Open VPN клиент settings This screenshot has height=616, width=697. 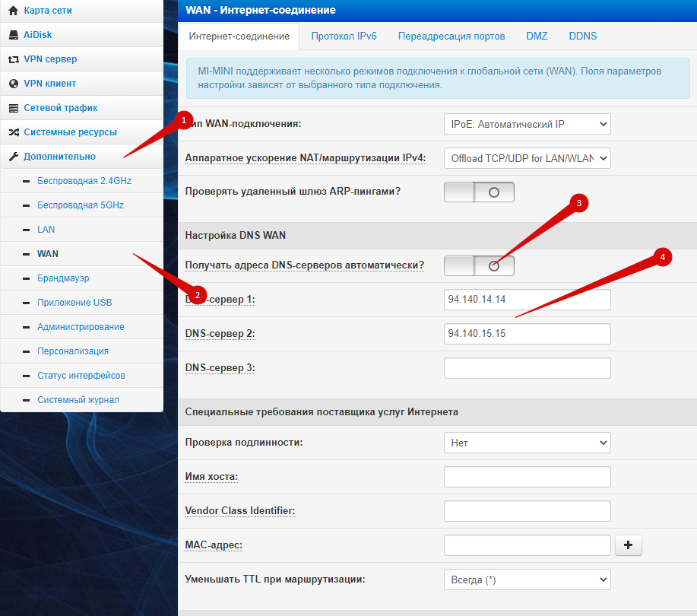point(82,84)
